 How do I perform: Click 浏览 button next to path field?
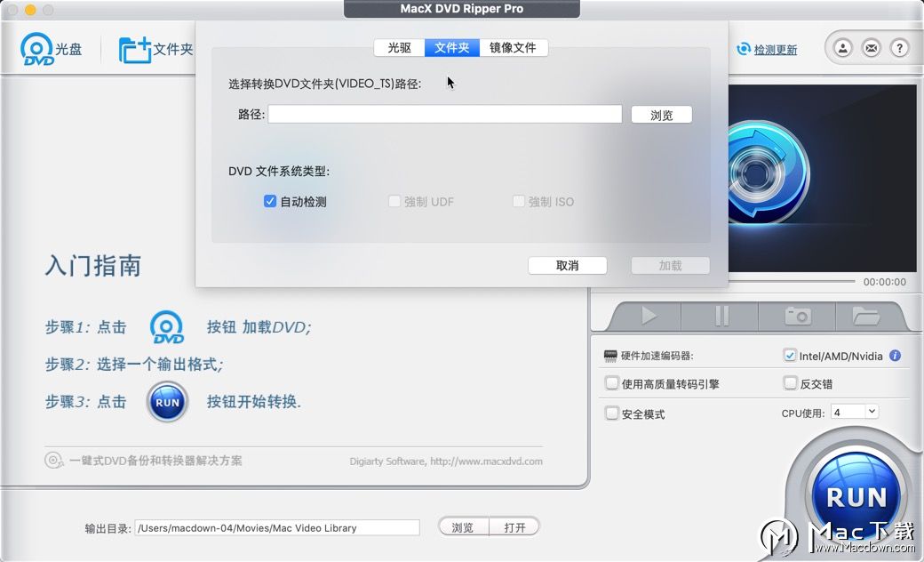tap(661, 115)
